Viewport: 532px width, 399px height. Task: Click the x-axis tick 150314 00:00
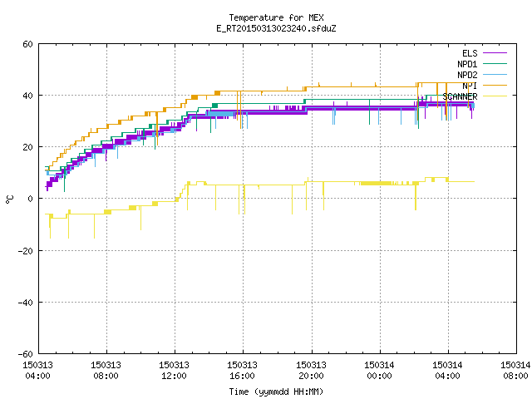click(379, 371)
